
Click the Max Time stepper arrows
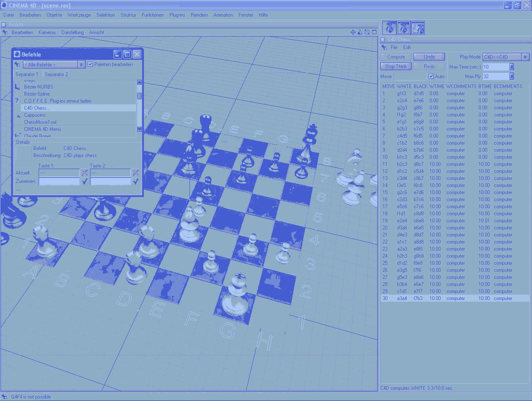coord(512,66)
